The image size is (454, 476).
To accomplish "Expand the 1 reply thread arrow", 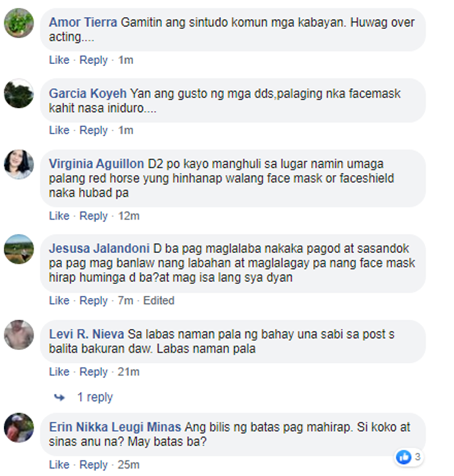I will point(59,397).
